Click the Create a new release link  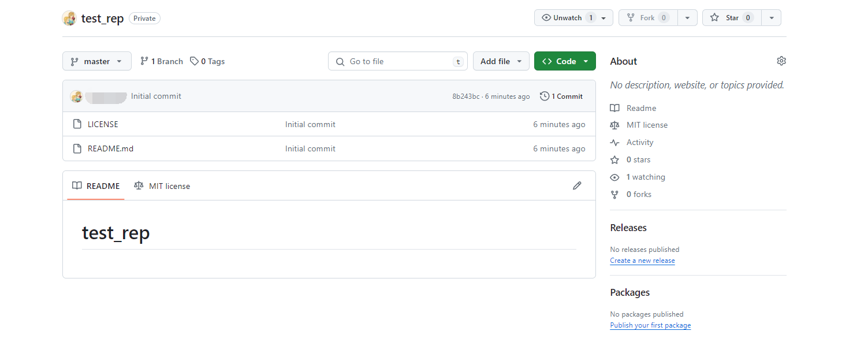[642, 261]
